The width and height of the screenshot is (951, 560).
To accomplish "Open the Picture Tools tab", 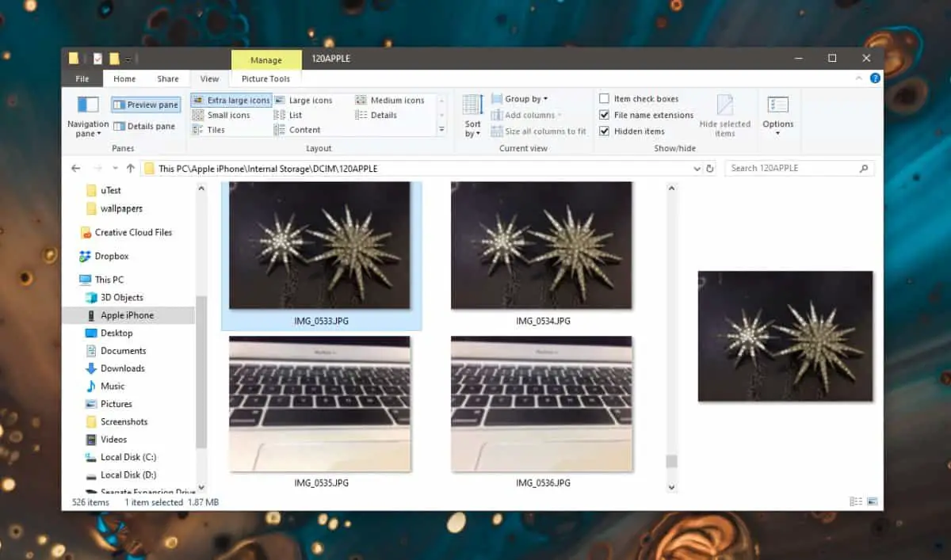I will [x=266, y=79].
